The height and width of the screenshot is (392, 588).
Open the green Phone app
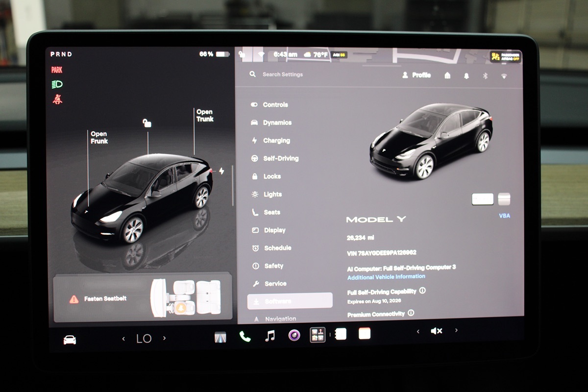tap(245, 336)
